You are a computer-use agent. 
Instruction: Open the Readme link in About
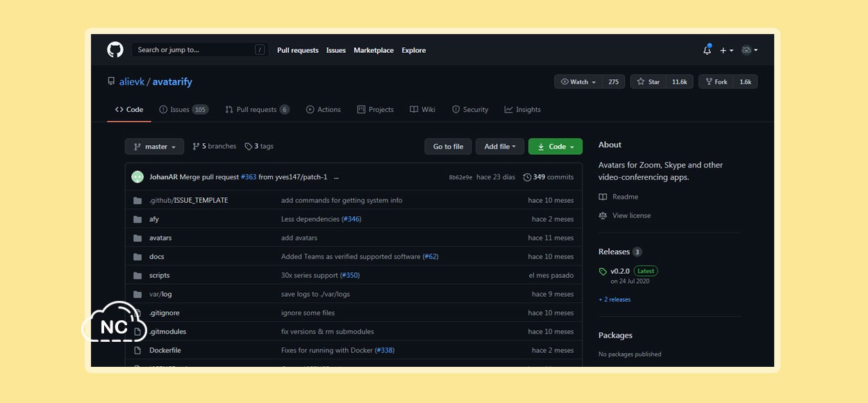pyautogui.click(x=618, y=197)
